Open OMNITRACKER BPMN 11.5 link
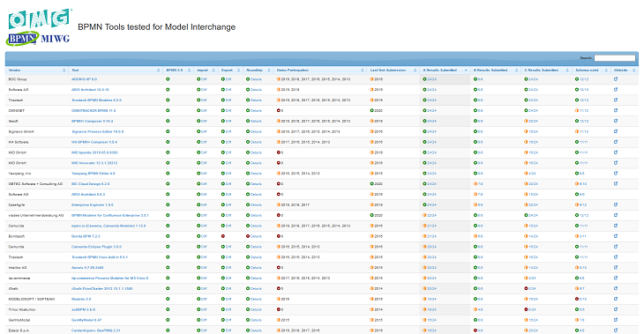This screenshot has height=334, width=644. pyautogui.click(x=94, y=110)
